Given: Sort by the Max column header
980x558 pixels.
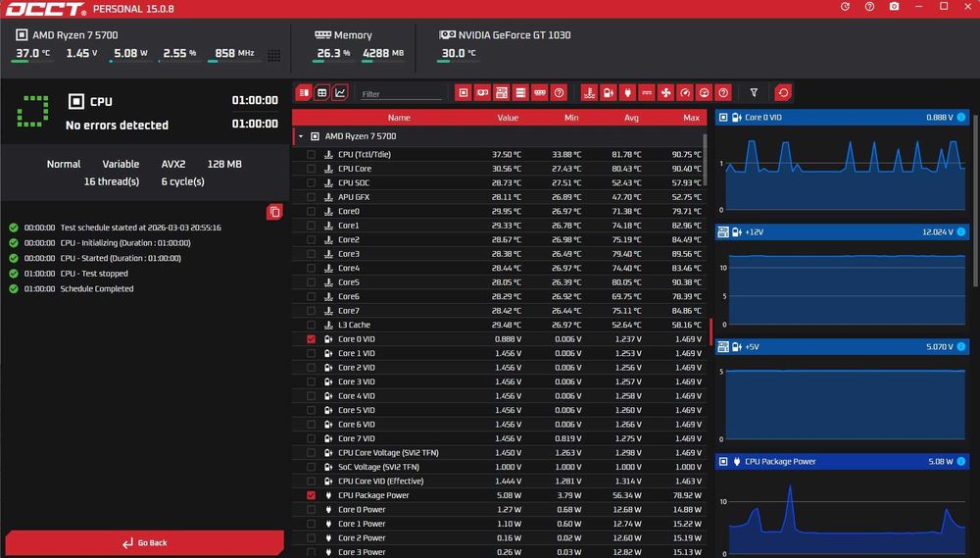Looking at the screenshot, I should click(x=691, y=118).
